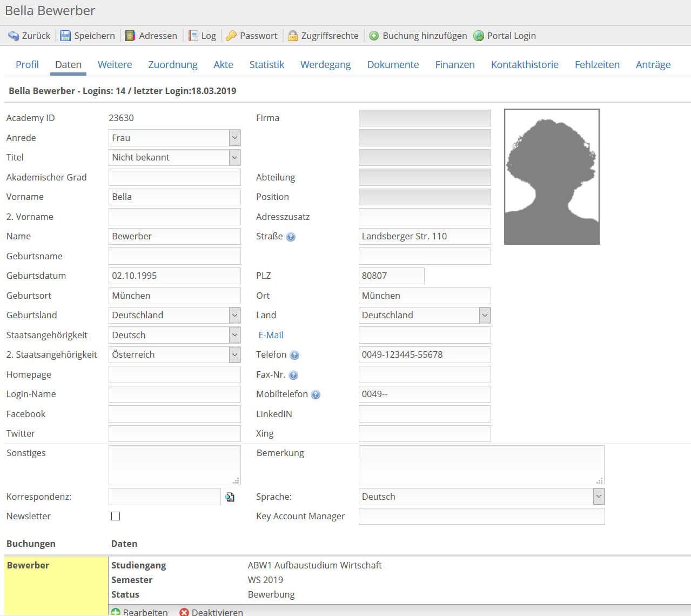Image resolution: width=691 pixels, height=616 pixels.
Task: Click the Akademischer Grad input field
Action: [175, 177]
